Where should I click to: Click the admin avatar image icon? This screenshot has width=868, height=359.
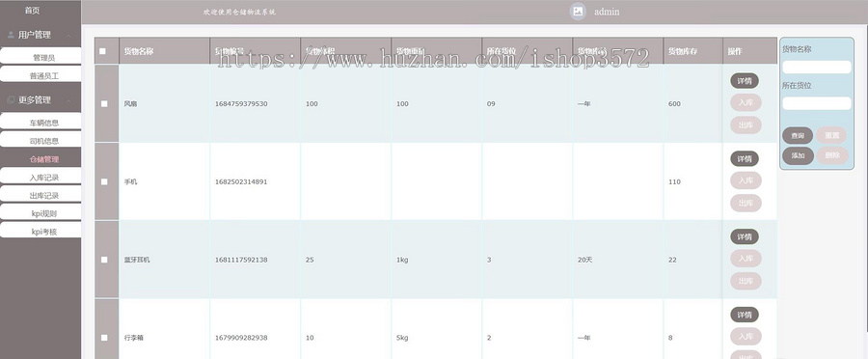pos(578,11)
